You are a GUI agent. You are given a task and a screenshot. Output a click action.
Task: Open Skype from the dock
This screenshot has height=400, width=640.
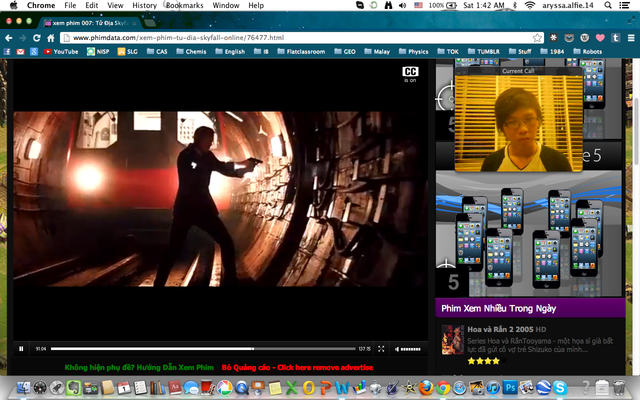[560, 387]
